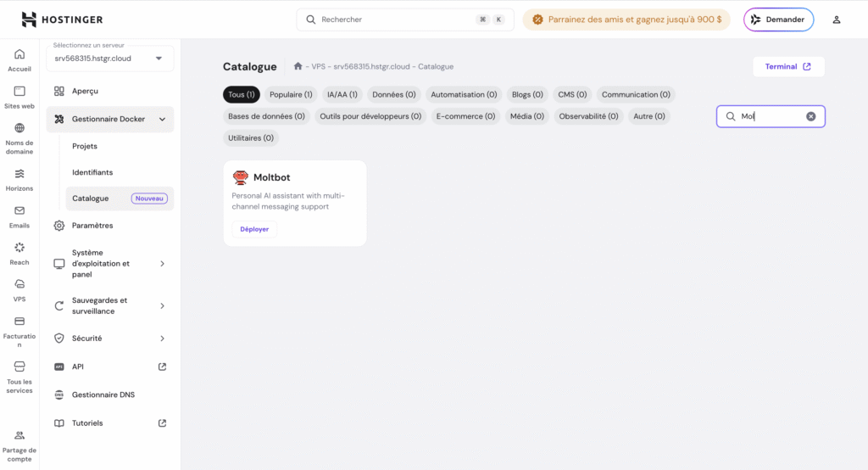Open Catalogue in the Docker submenu
This screenshot has height=470, width=868.
pos(91,199)
